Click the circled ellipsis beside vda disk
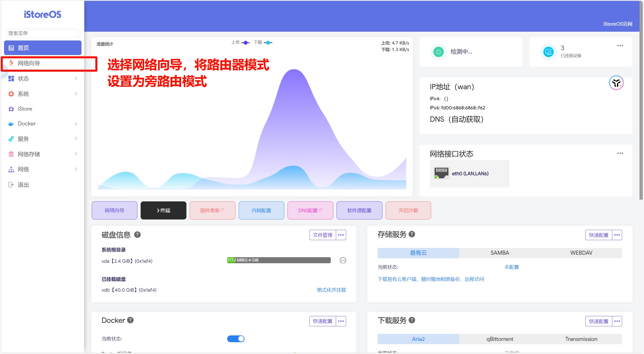The width and height of the screenshot is (644, 354). coord(343,260)
